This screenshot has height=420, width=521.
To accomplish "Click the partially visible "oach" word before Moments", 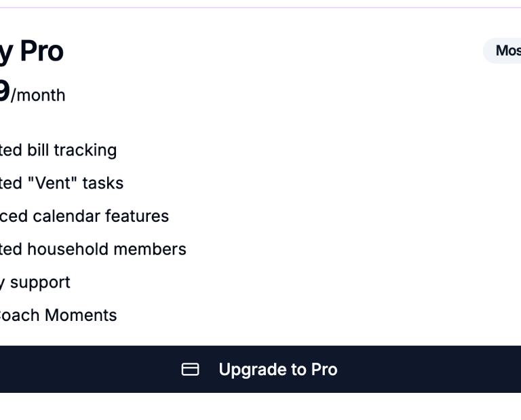I will [20, 316].
